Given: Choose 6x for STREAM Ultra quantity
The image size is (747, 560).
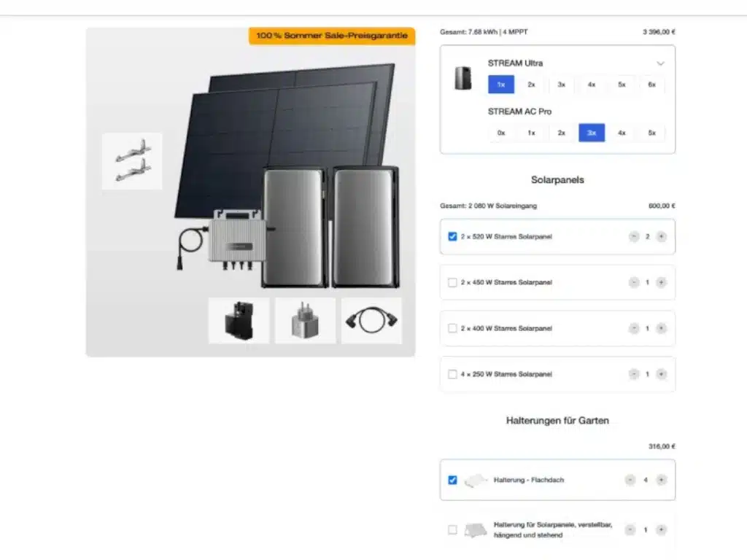Looking at the screenshot, I should click(x=651, y=85).
